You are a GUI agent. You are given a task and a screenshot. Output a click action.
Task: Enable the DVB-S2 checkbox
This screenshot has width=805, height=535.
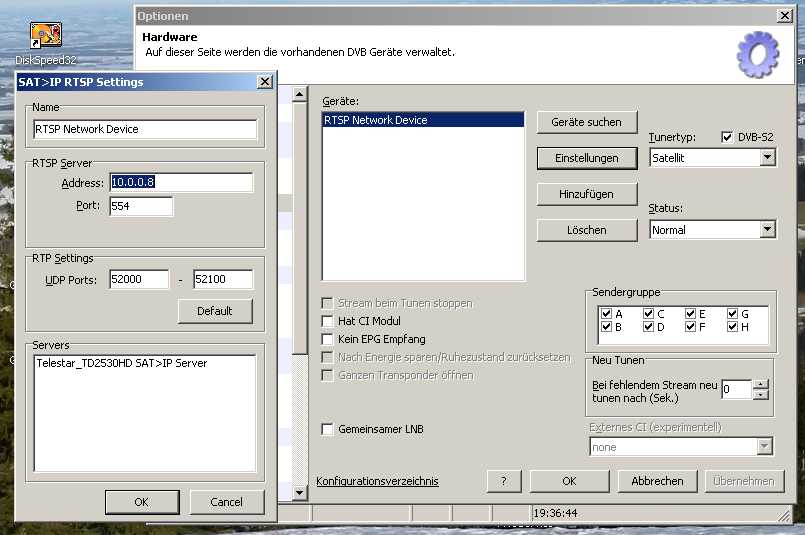[x=727, y=137]
